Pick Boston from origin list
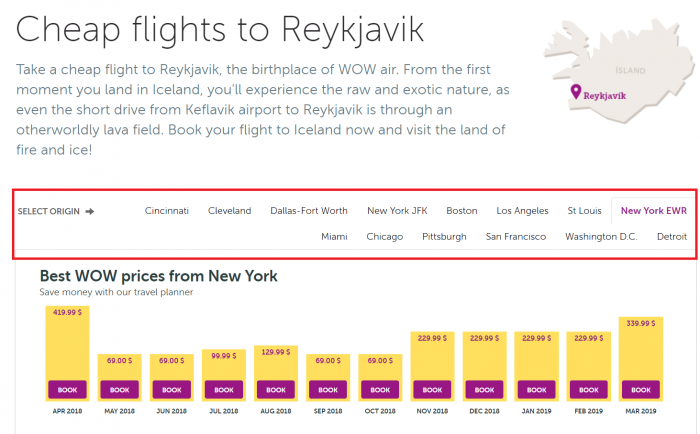 462,211
